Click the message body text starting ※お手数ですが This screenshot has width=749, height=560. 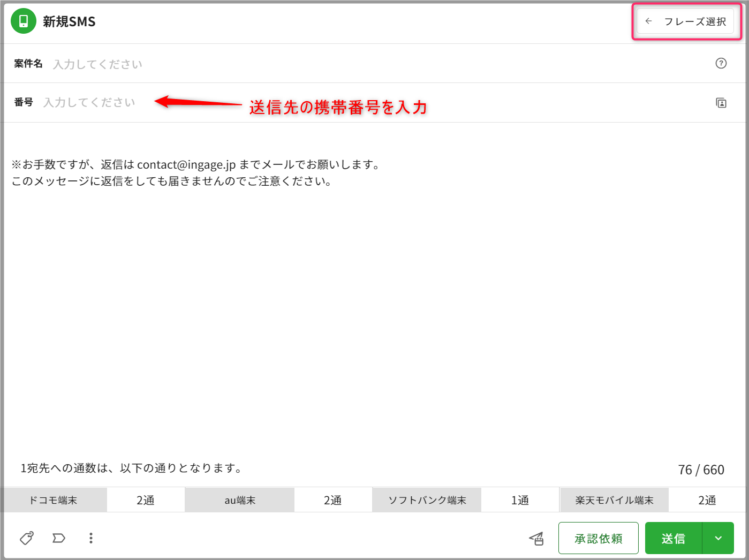(x=196, y=165)
